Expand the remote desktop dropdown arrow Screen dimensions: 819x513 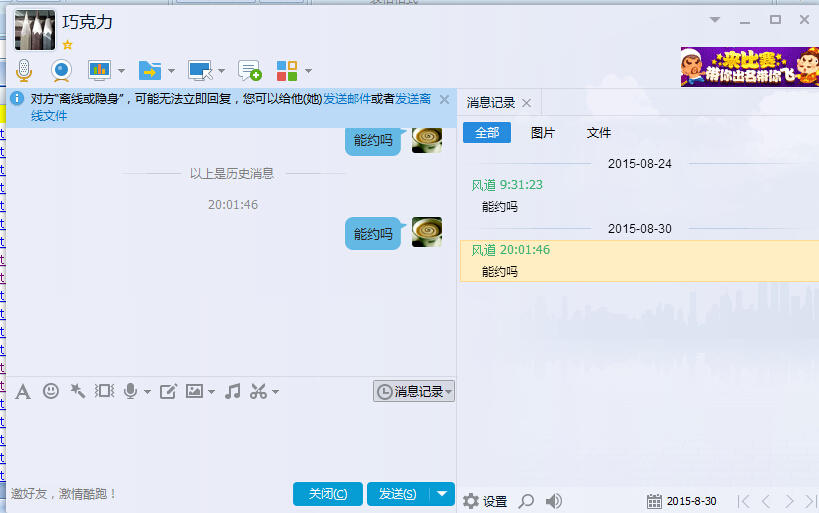pyautogui.click(x=221, y=71)
